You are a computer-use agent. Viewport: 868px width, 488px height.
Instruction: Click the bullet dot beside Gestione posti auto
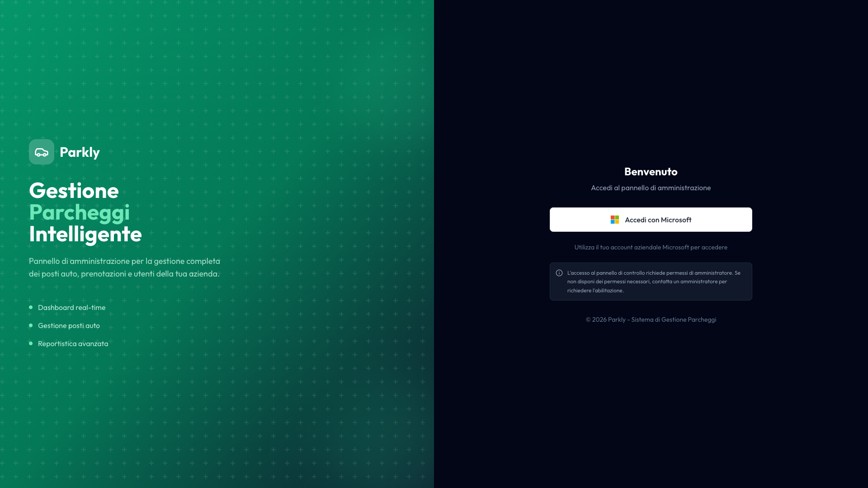coord(31,325)
